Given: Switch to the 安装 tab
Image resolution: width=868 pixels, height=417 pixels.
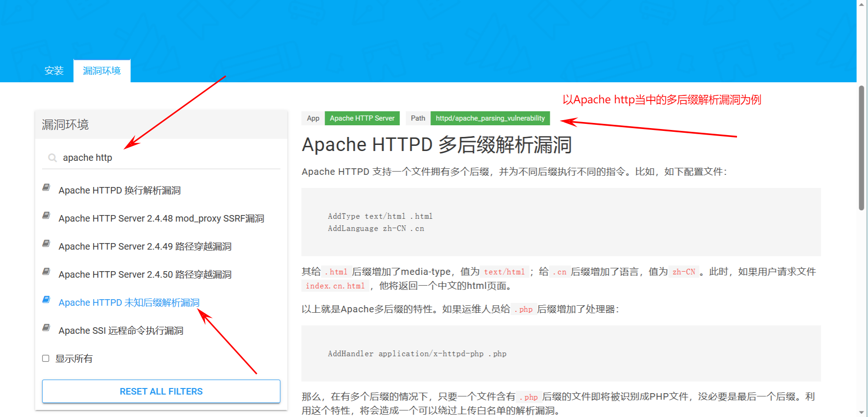Looking at the screenshot, I should pos(54,71).
